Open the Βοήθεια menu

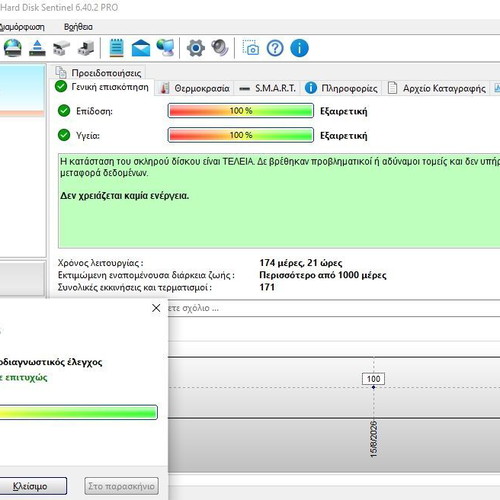(78, 27)
